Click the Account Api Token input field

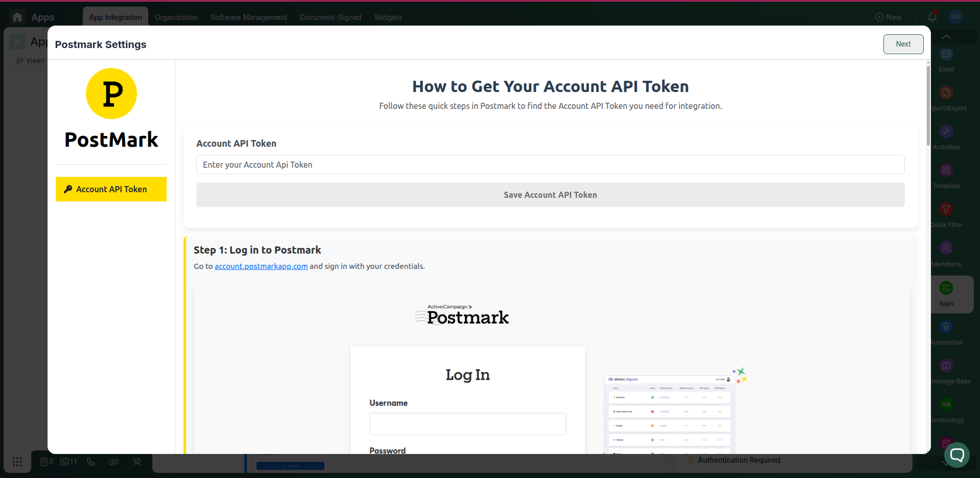(550, 165)
